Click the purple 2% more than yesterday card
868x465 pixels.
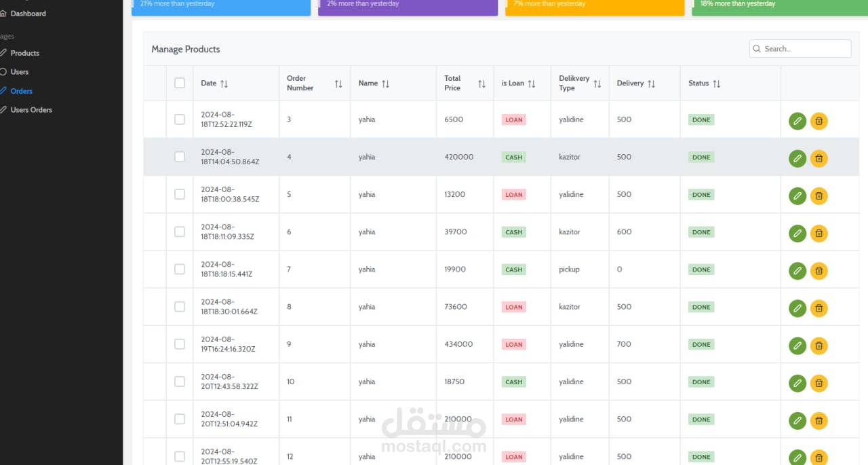[x=408, y=7]
